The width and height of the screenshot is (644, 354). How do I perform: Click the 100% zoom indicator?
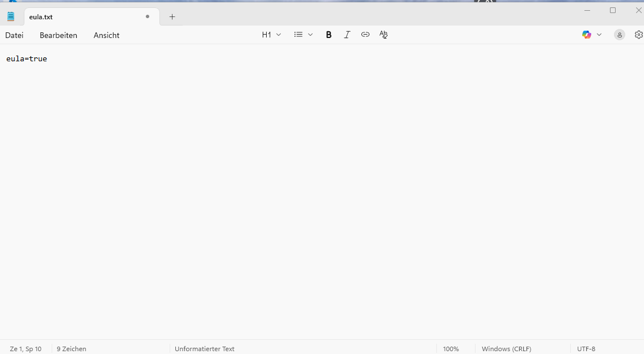click(451, 349)
